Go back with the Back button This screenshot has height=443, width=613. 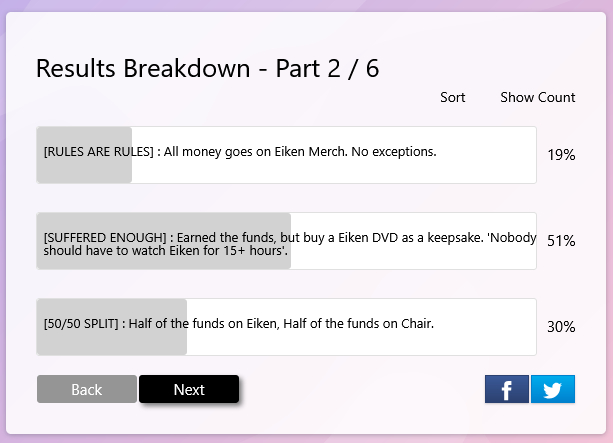(87, 389)
